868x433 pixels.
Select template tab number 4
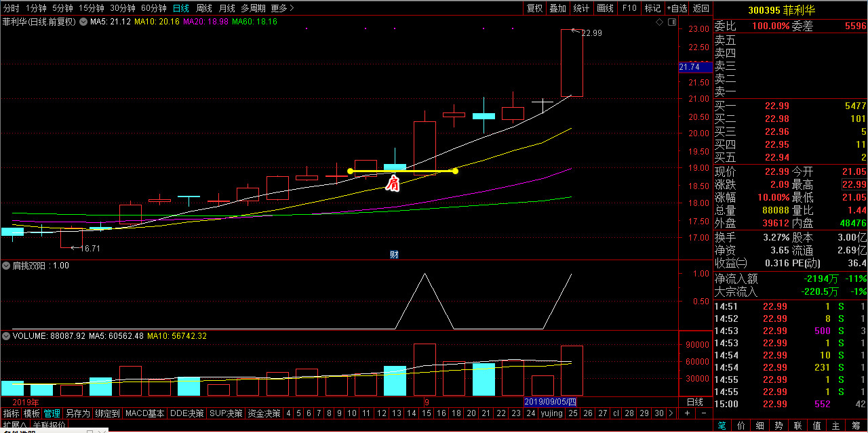click(x=288, y=413)
